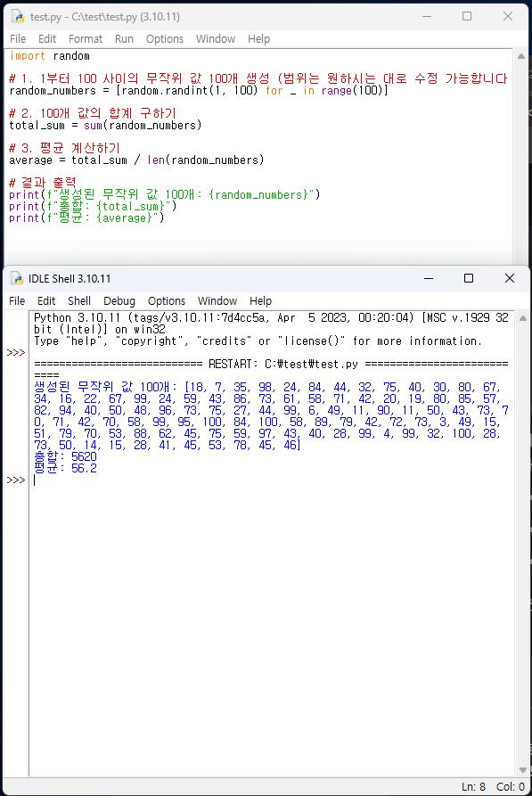Open Options menu in test.py editor
Image resolution: width=532 pixels, height=796 pixels.
point(165,39)
